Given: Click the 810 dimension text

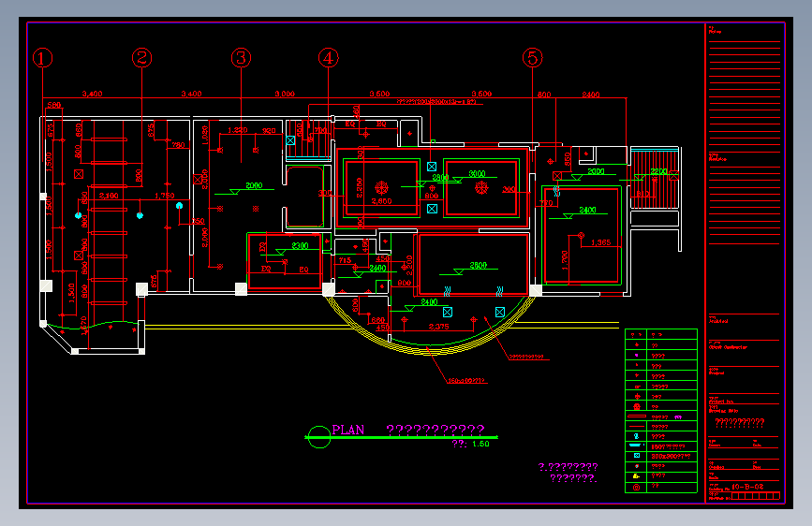Looking at the screenshot, I should pyautogui.click(x=643, y=194).
